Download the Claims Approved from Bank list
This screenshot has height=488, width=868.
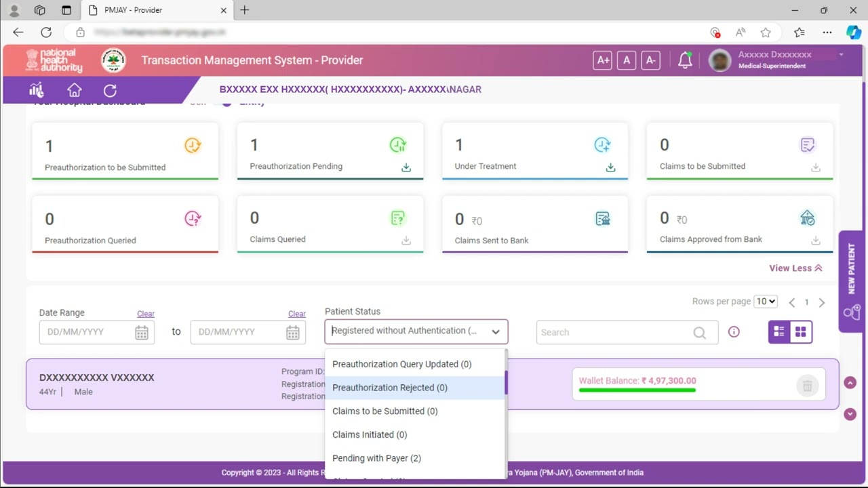tap(816, 241)
